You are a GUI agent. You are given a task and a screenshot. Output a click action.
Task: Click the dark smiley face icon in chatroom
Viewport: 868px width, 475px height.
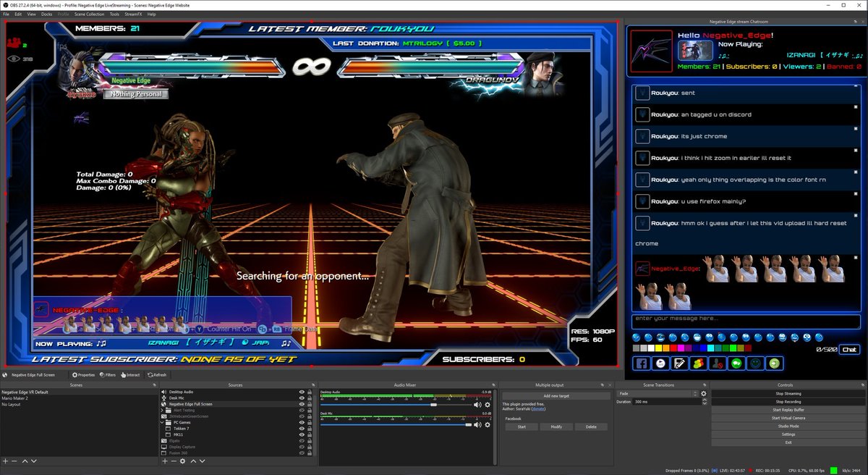click(x=755, y=364)
